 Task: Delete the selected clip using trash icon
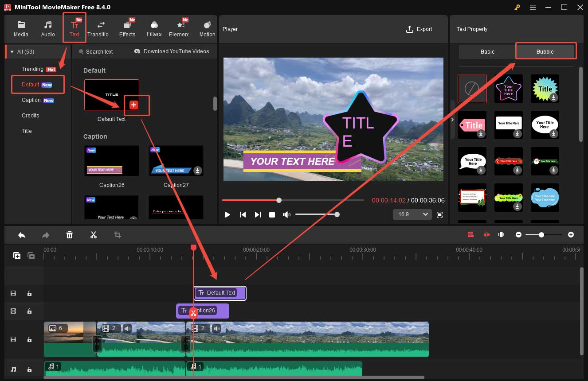(70, 235)
